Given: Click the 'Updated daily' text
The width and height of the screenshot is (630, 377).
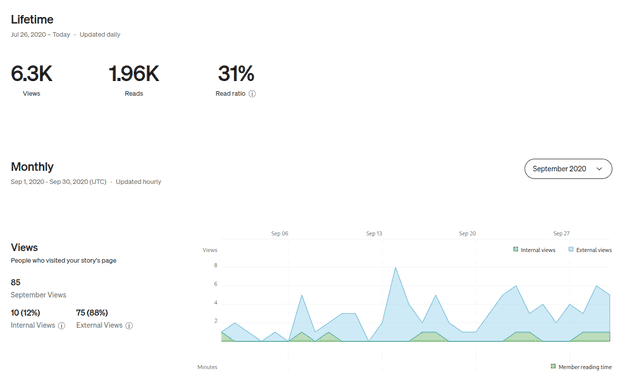Looking at the screenshot, I should pyautogui.click(x=100, y=35).
